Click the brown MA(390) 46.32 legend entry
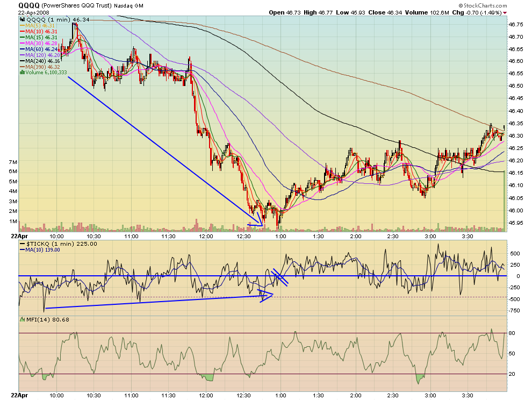532x400 pixels. (x=43, y=67)
